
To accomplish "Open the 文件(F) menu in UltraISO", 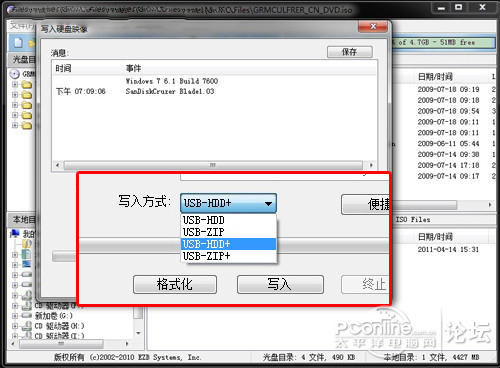I will [21, 25].
